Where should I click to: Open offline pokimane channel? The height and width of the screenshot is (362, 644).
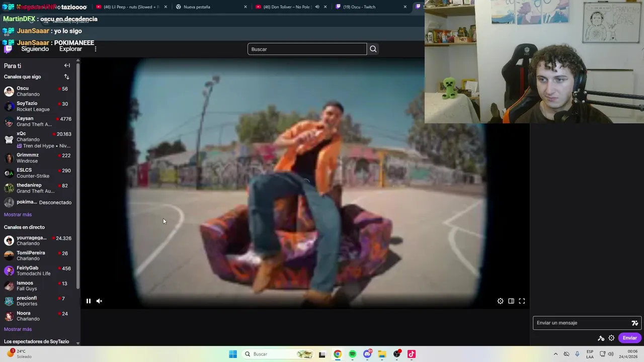point(39,202)
